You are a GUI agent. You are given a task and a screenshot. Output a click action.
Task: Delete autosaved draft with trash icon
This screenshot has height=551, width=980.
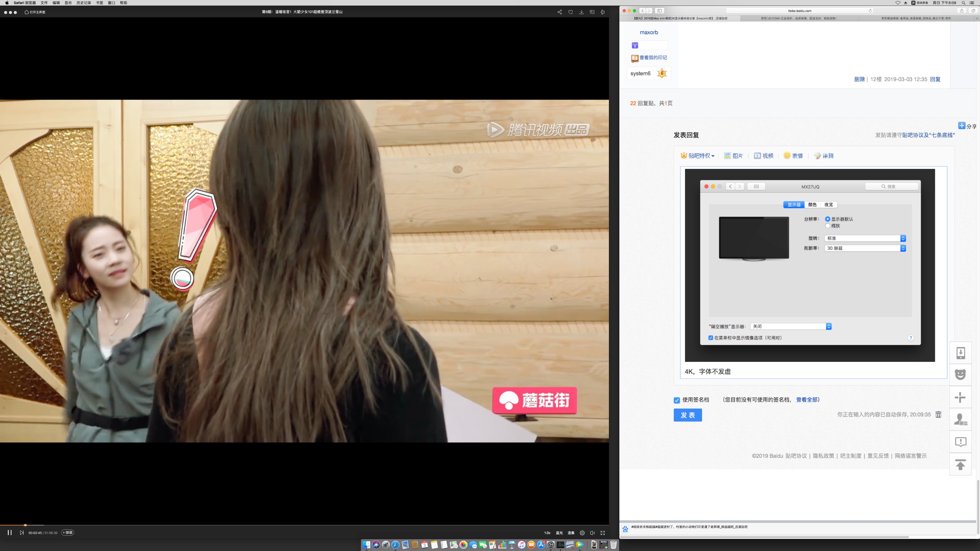click(938, 414)
